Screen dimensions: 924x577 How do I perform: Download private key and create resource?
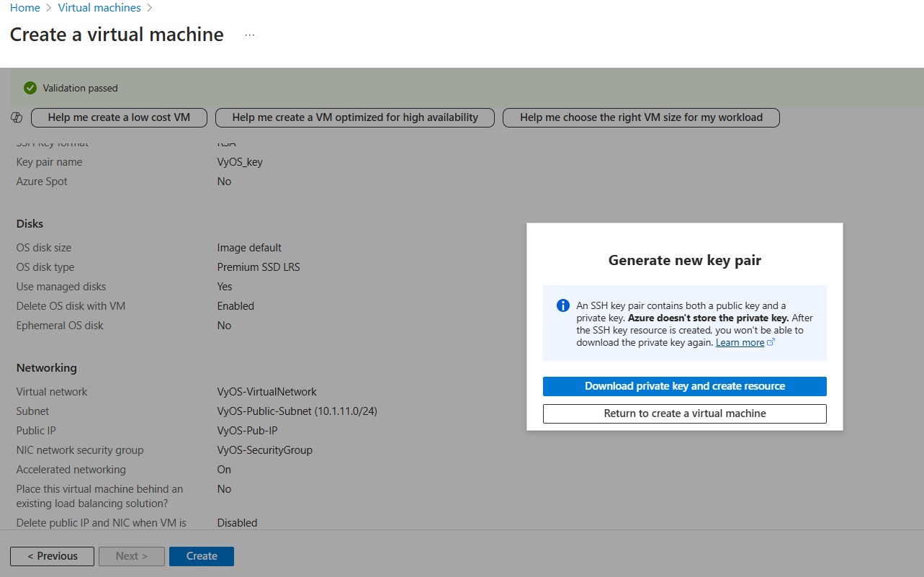(x=684, y=386)
